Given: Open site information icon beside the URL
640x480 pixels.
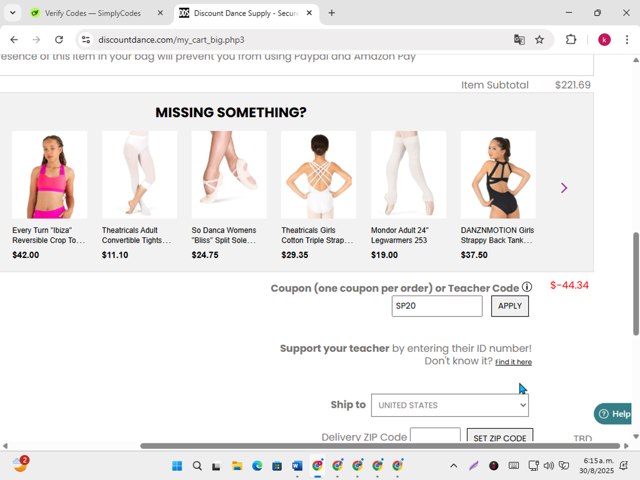Looking at the screenshot, I should coord(86,40).
